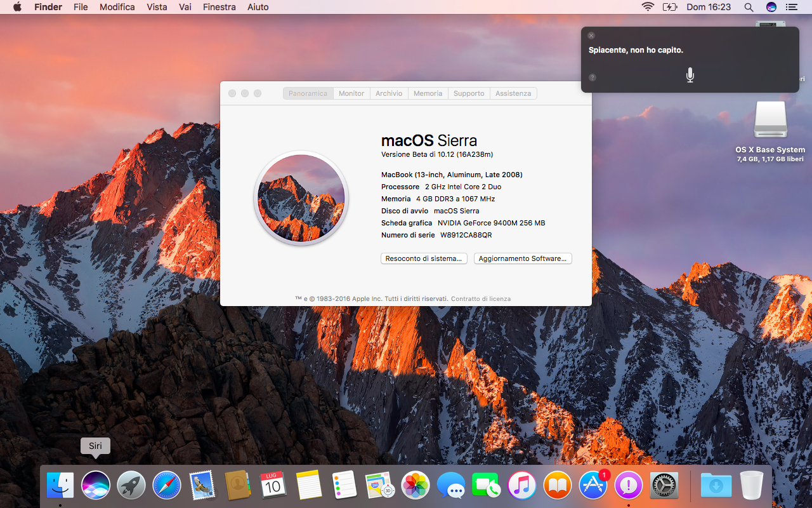Open Notification Center from the menu bar
The image size is (812, 508).
[x=791, y=7]
